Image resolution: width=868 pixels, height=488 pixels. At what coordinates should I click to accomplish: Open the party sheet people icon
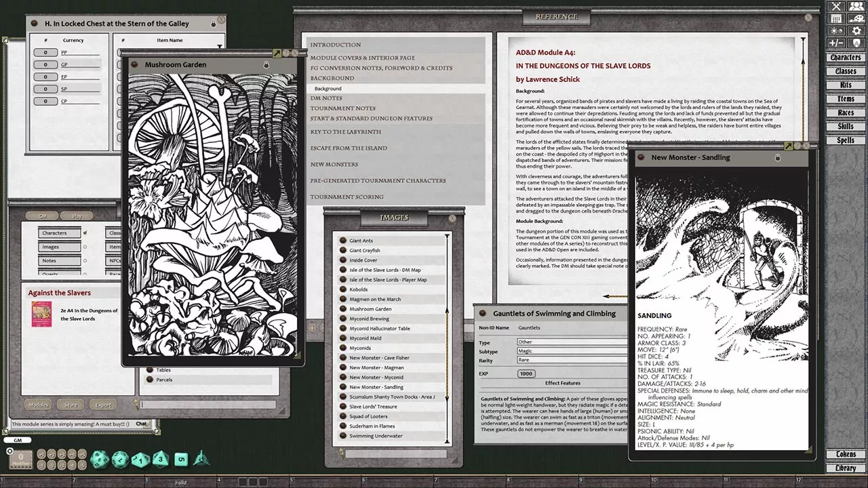point(856,6)
